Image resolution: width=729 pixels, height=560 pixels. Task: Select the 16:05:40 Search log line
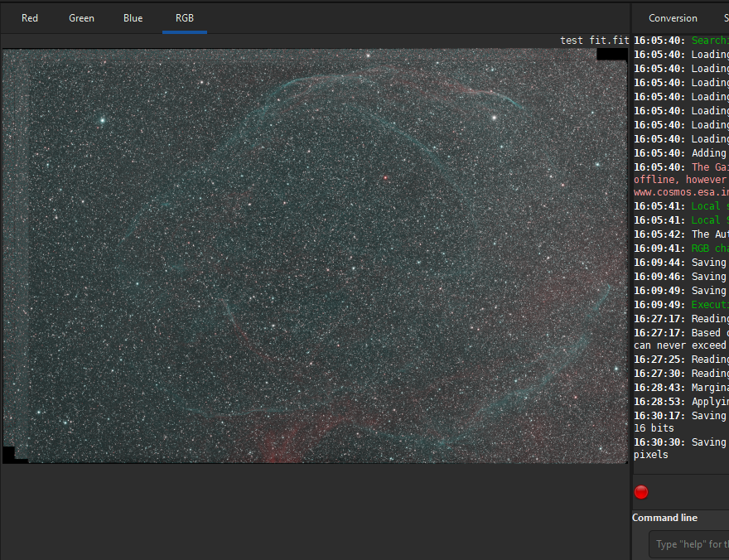click(681, 41)
